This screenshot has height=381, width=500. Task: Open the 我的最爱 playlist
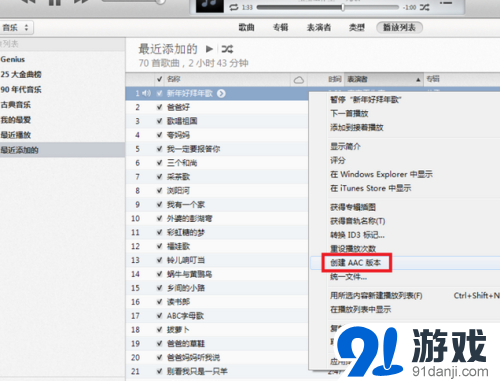pyautogui.click(x=62, y=120)
